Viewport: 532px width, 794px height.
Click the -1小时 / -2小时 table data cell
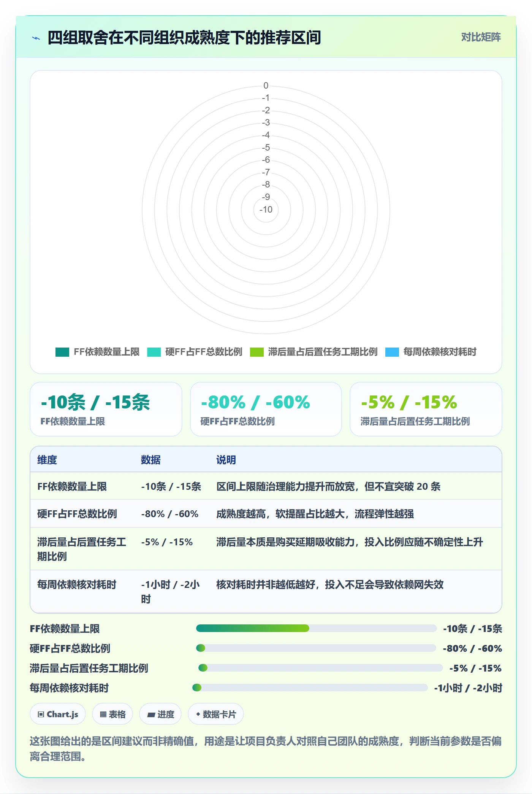(x=171, y=592)
